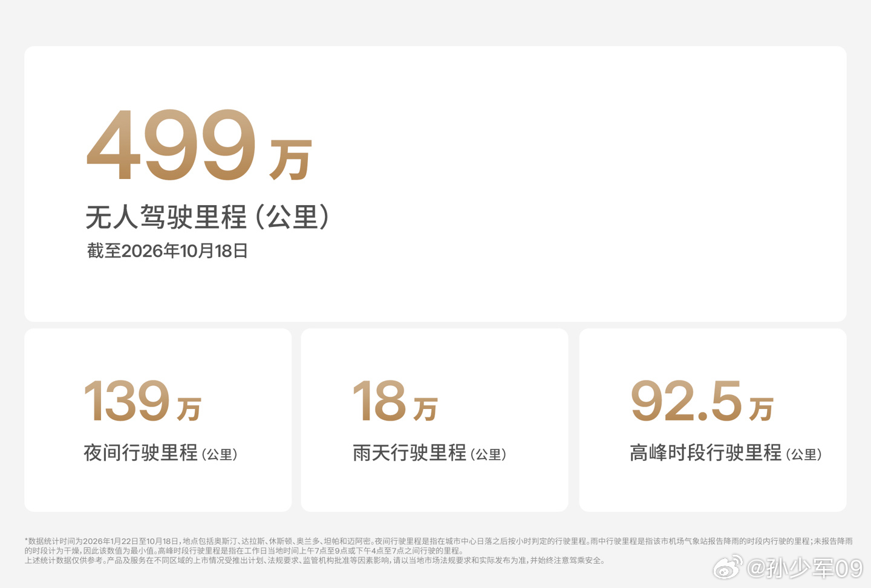This screenshot has height=588, width=871.
Task: Click footnote line starting 数据统计时间为2026年1月22日
Action: (439, 541)
